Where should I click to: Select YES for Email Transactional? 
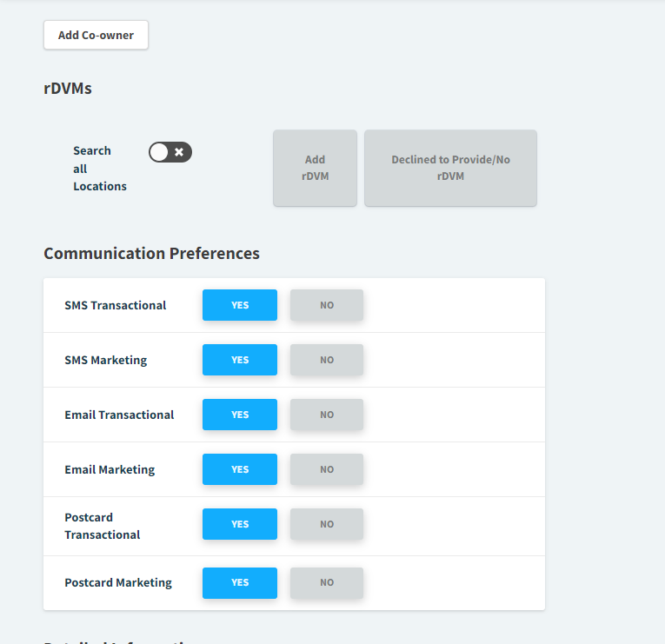pyautogui.click(x=240, y=415)
